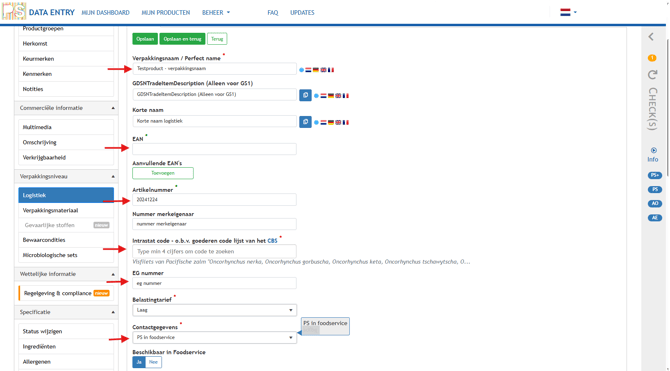Image resolution: width=670 pixels, height=371 pixels.
Task: Select the Dutch flag for Korte naam
Action: click(x=323, y=122)
